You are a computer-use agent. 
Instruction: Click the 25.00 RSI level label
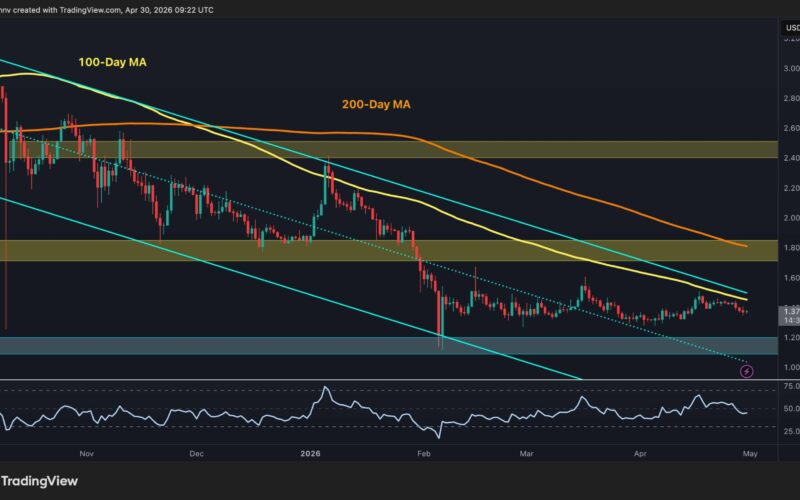click(791, 431)
